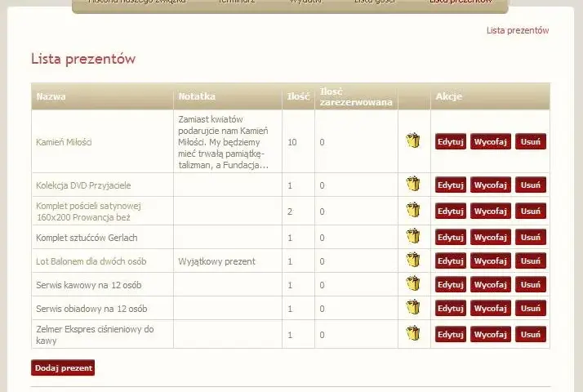Click gift bag icon for Serwis kawowy row
Image resolution: width=583 pixels, height=392 pixels.
click(413, 283)
